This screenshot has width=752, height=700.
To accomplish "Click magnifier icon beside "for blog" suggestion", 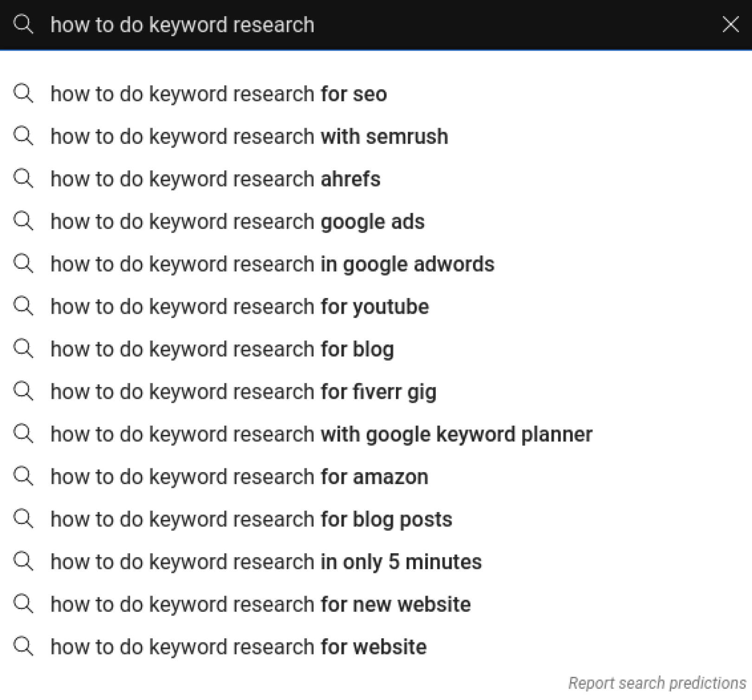I will click(23, 349).
